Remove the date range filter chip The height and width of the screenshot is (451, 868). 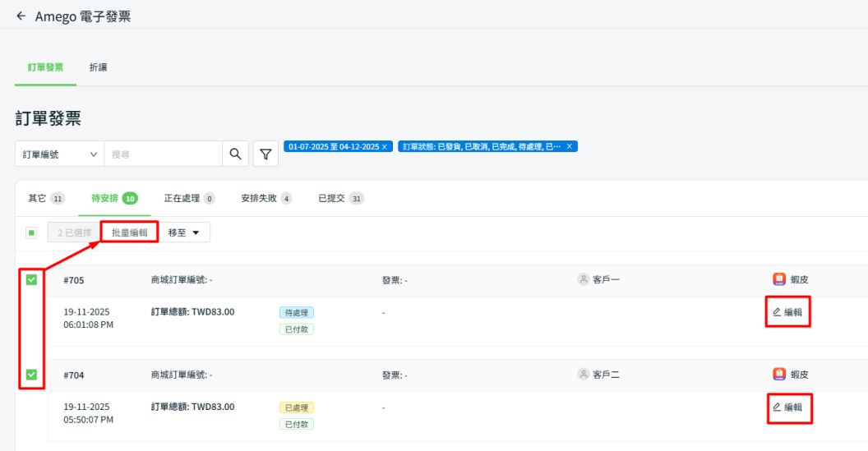click(x=386, y=146)
